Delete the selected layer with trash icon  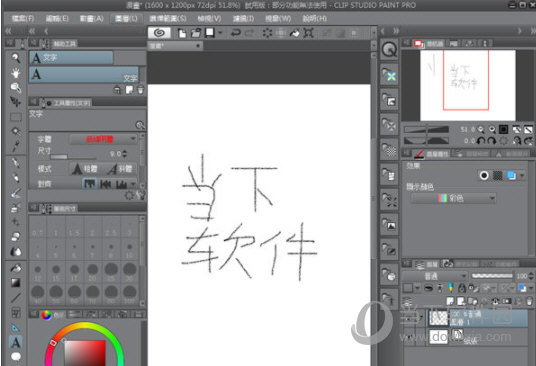(529, 301)
